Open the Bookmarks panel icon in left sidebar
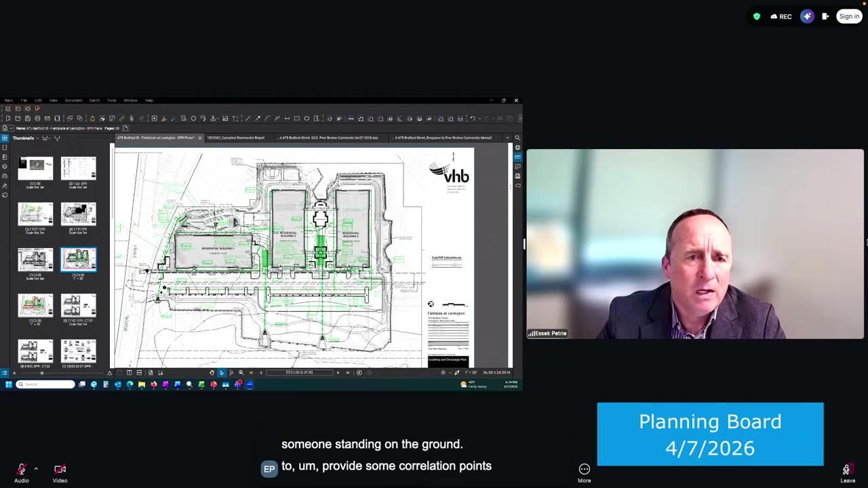868x488 pixels. 5,148
